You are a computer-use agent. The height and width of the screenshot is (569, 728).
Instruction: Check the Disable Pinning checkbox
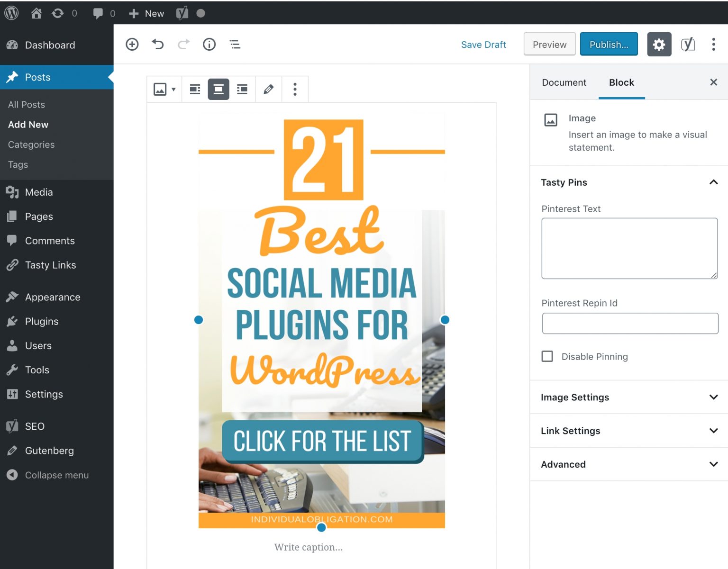click(547, 356)
